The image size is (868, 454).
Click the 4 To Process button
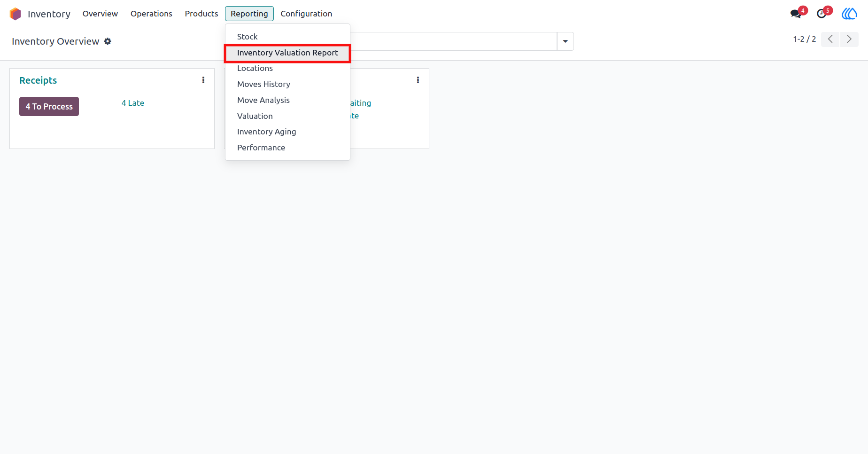[49, 106]
